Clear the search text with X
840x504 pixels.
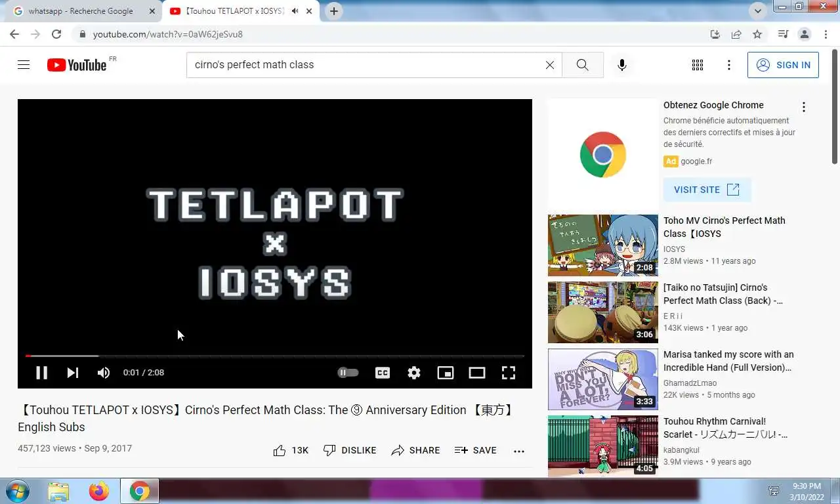pyautogui.click(x=550, y=65)
